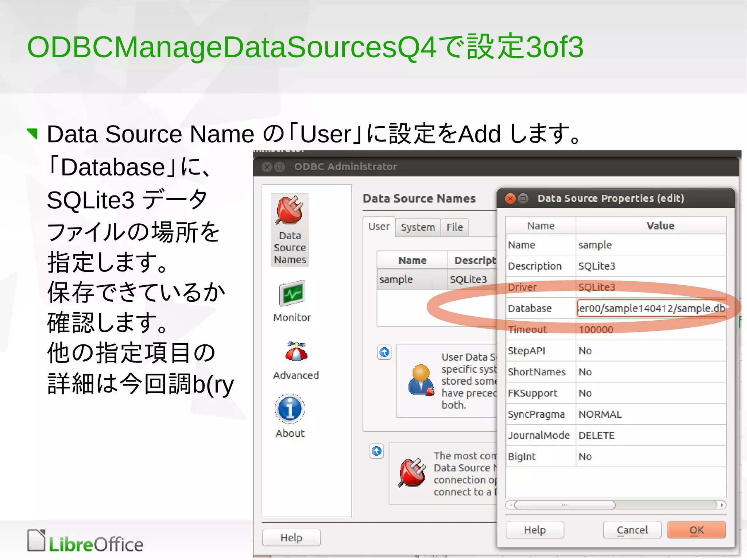Click the 'ShortNames' property label

pyautogui.click(x=537, y=372)
